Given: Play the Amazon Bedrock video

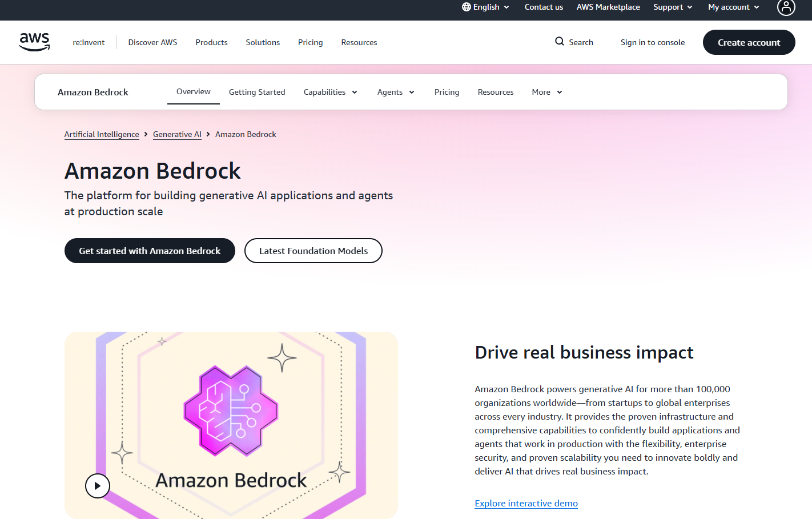Looking at the screenshot, I should point(98,486).
